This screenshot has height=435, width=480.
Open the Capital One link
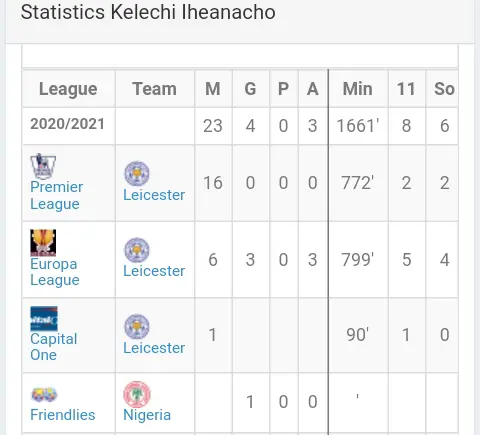point(53,347)
